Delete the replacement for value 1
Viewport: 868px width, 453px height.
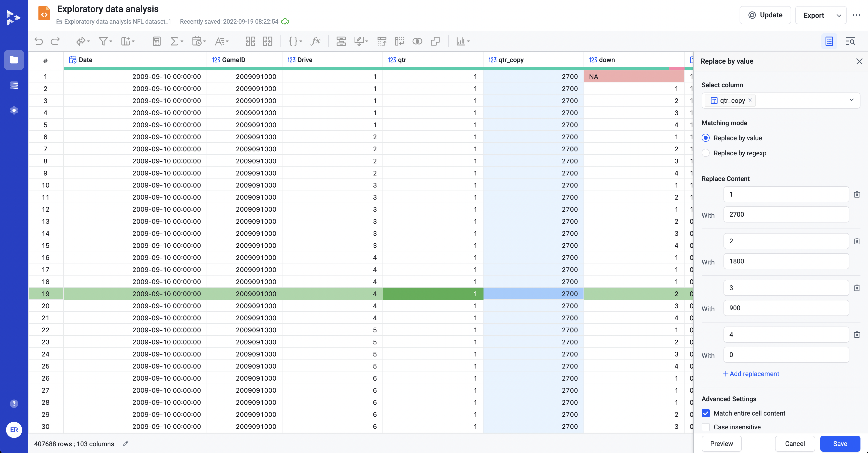tap(857, 195)
